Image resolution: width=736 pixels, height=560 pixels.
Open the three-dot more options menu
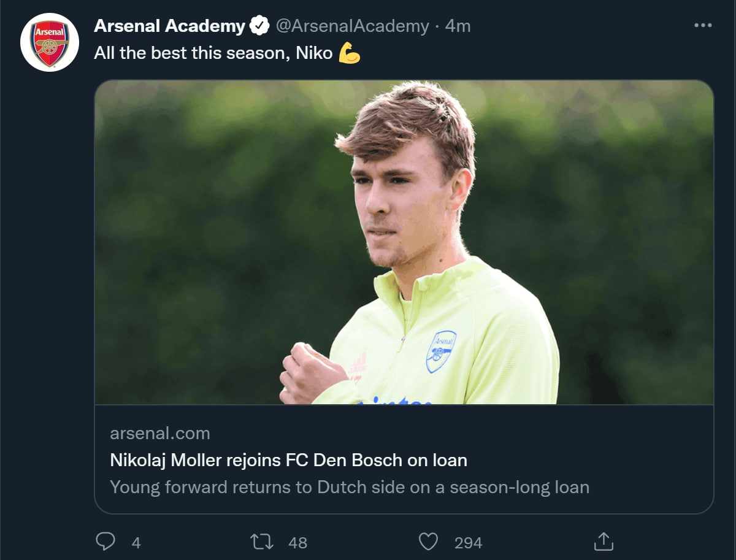(702, 26)
